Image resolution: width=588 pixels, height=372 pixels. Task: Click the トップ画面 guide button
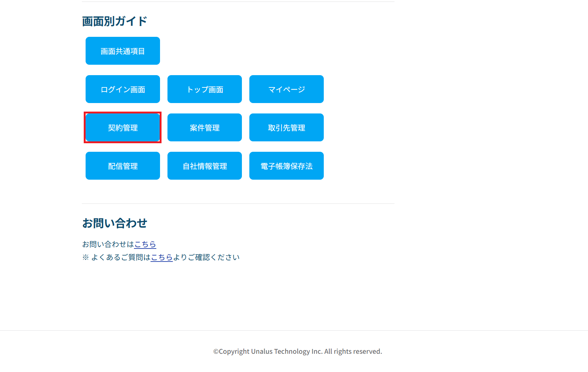coord(205,89)
